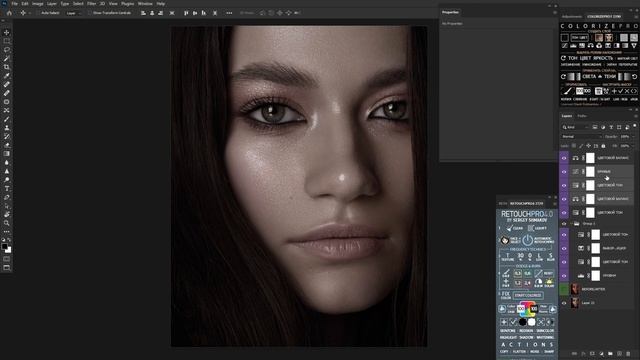The width and height of the screenshot is (640, 360).
Task: Collapse the Group 1 folder arrow
Action: click(x=571, y=224)
